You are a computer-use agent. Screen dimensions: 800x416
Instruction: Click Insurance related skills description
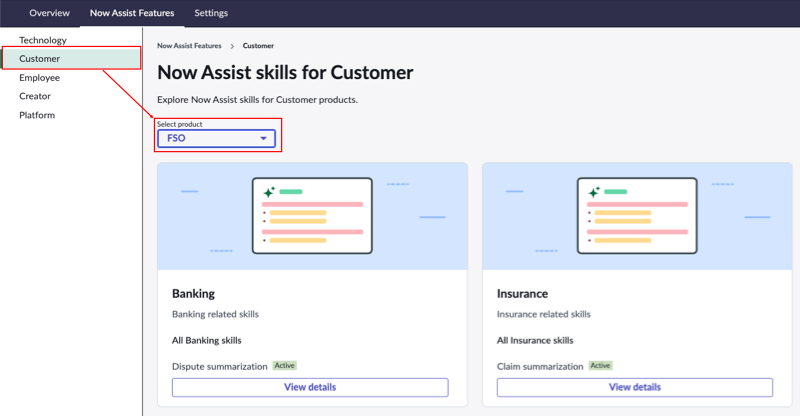[x=543, y=314]
